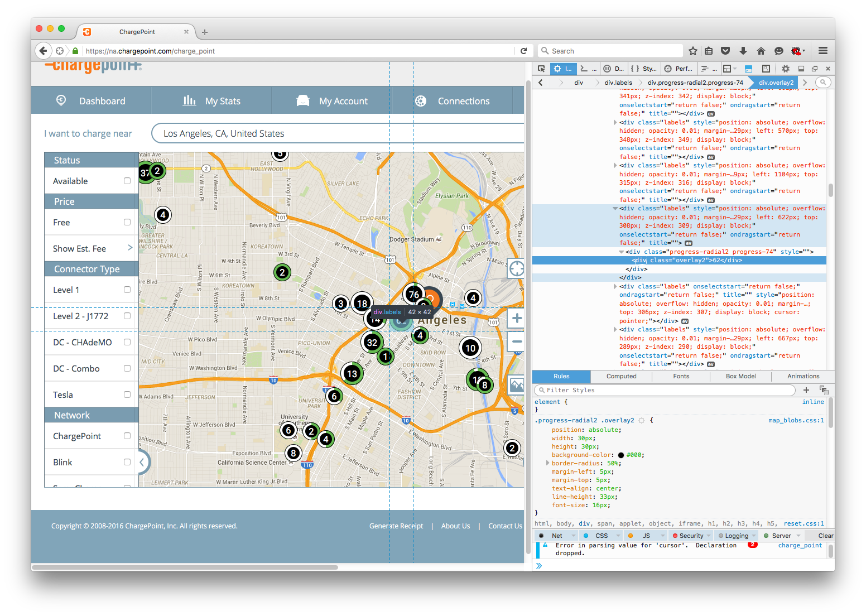This screenshot has height=616, width=866.
Task: Open the Style Editor devtools tab
Action: [643, 69]
